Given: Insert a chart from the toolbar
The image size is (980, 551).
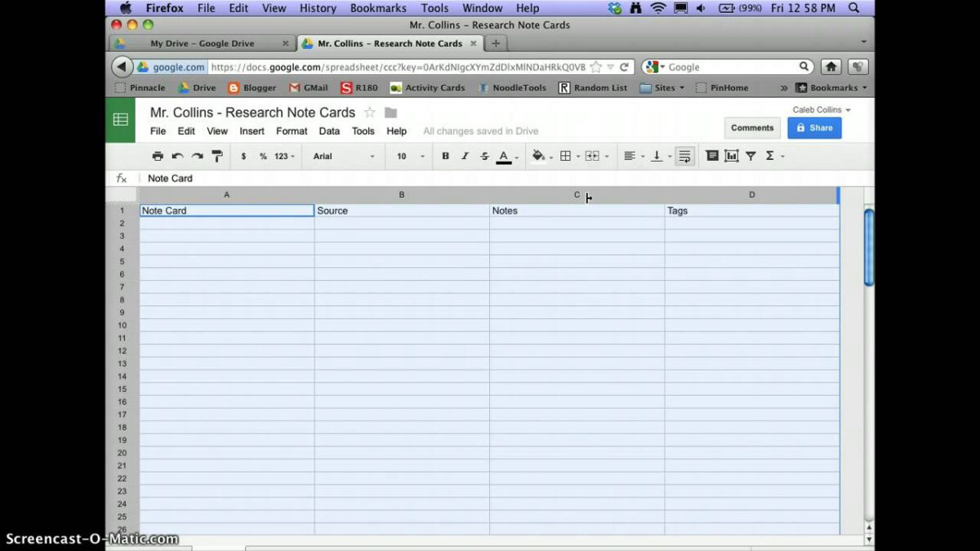Looking at the screenshot, I should 731,156.
